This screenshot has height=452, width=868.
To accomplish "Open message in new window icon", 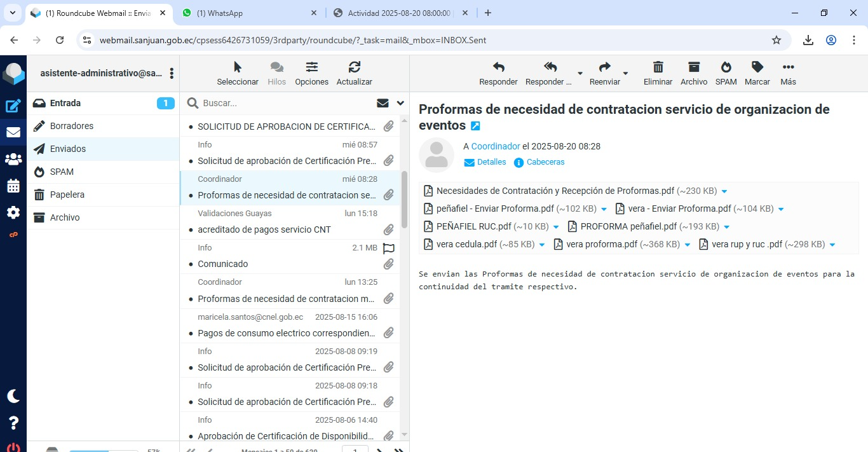I will [x=475, y=126].
